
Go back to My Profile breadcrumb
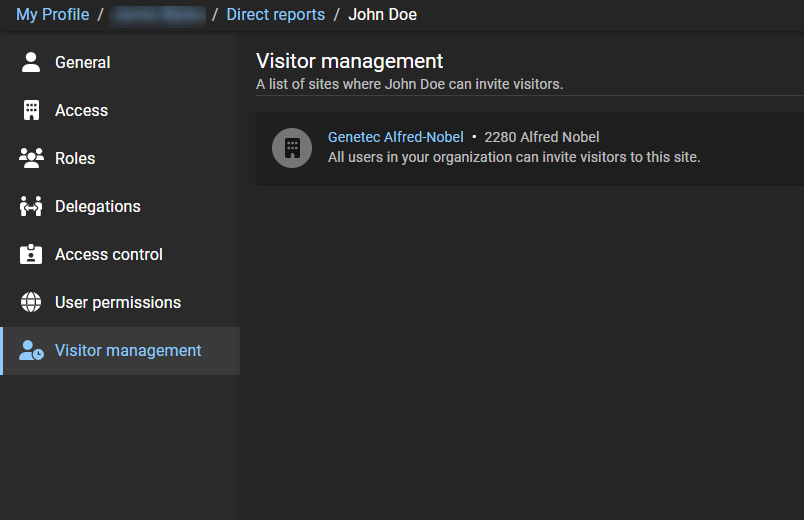point(53,14)
